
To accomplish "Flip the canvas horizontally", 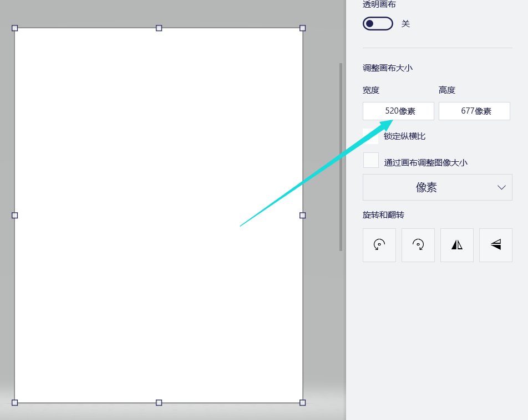I will click(x=456, y=245).
